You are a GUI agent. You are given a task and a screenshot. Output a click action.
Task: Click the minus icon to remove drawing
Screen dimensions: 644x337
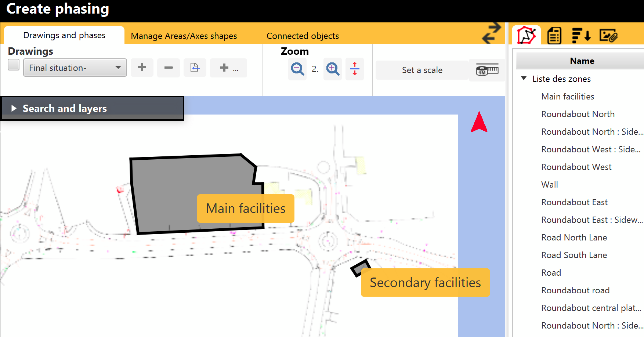point(169,68)
